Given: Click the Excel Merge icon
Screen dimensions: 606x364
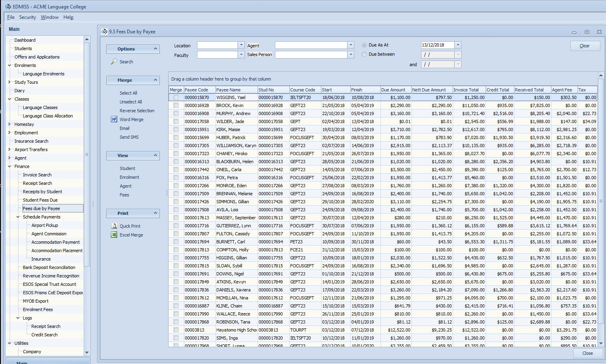Looking at the screenshot, I should pos(114,235).
